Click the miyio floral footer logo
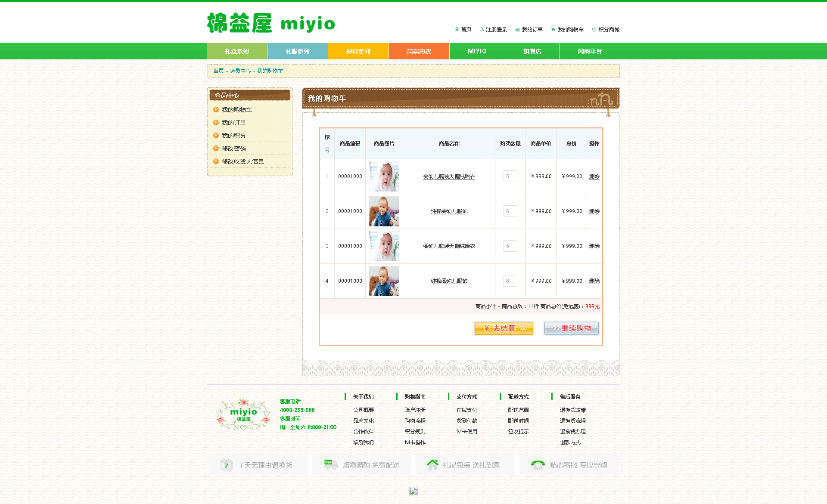The height and width of the screenshot is (504, 827). pos(243,414)
